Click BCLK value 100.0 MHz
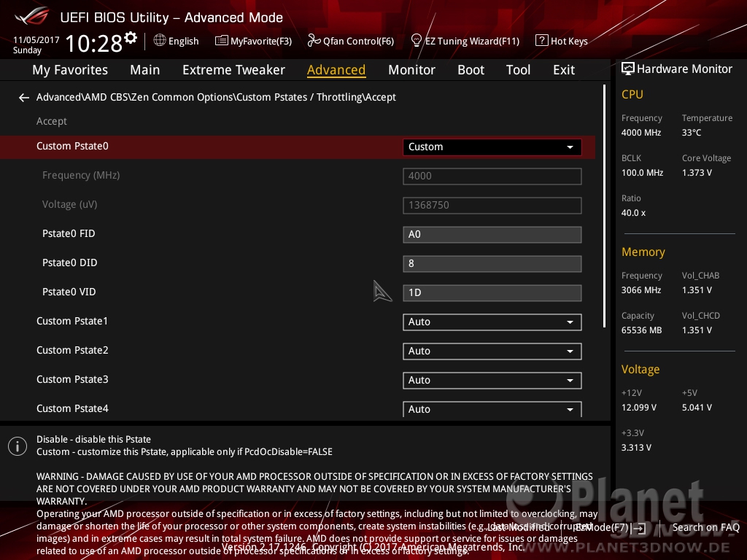The height and width of the screenshot is (560, 747). click(x=642, y=172)
